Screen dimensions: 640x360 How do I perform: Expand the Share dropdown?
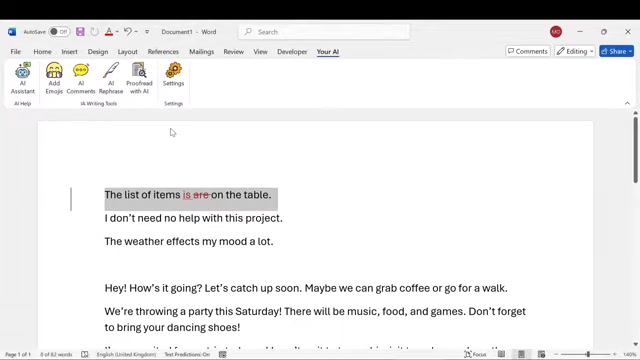pos(631,51)
